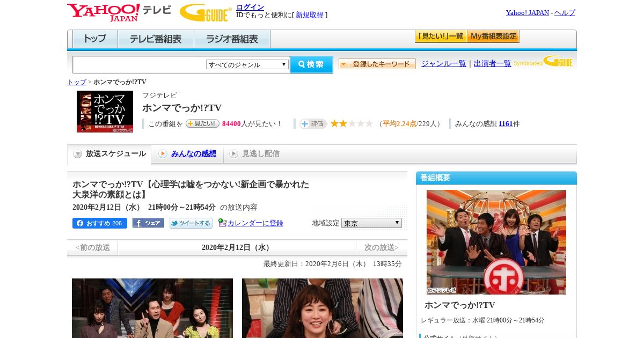The height and width of the screenshot is (338, 644).
Task: Click the レギュラー放送 schedule text
Action: click(482, 320)
